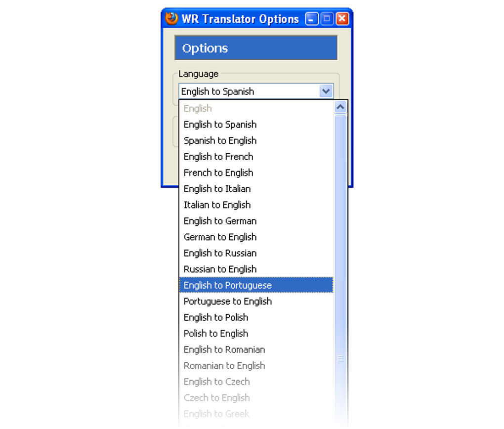Viewport: 504px width, 429px height.
Task: Choose English to French
Action: pos(218,157)
